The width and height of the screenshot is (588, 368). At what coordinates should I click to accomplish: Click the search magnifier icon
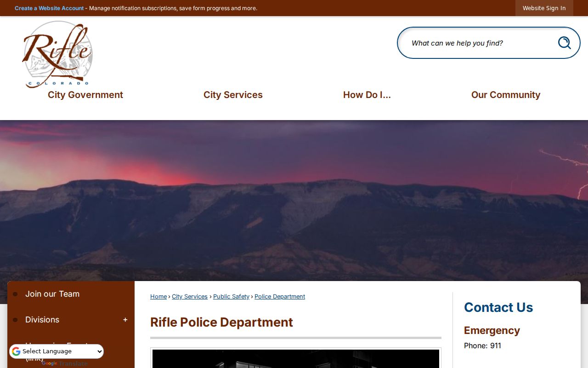pyautogui.click(x=564, y=43)
